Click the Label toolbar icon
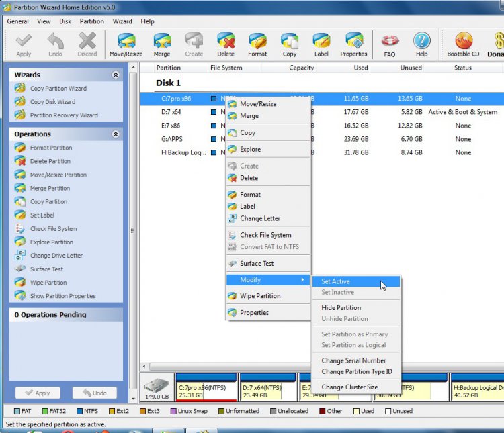 (x=321, y=45)
